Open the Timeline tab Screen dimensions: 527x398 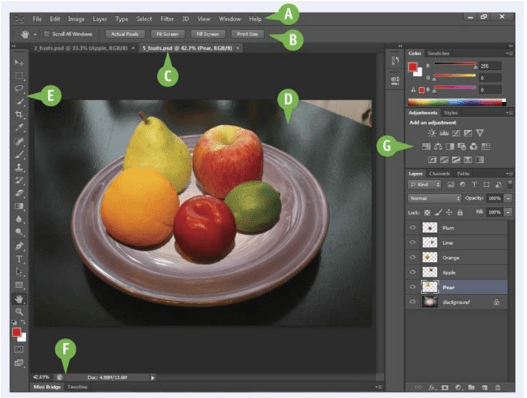[77, 387]
